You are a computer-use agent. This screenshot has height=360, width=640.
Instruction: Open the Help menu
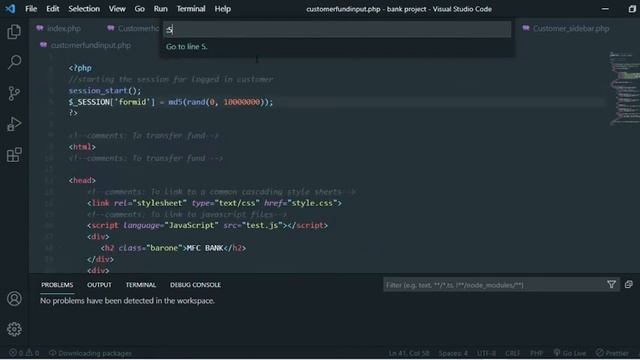tap(222, 9)
